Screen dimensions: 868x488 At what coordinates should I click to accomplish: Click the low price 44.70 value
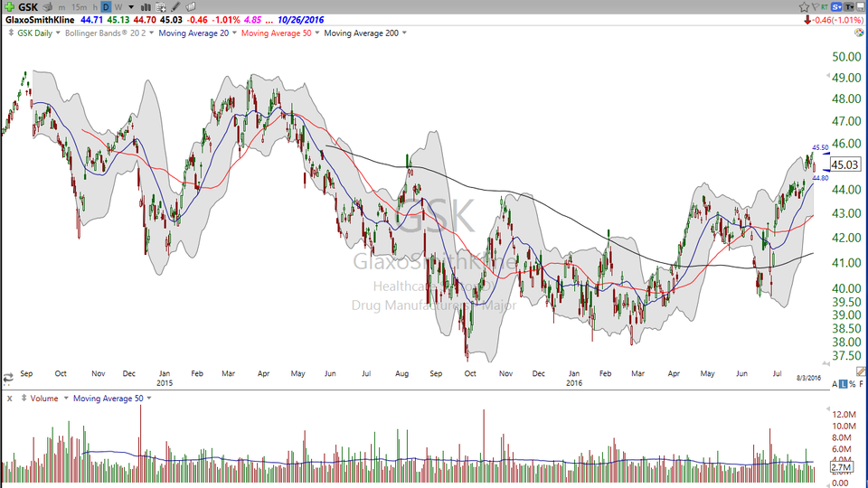click(145, 20)
